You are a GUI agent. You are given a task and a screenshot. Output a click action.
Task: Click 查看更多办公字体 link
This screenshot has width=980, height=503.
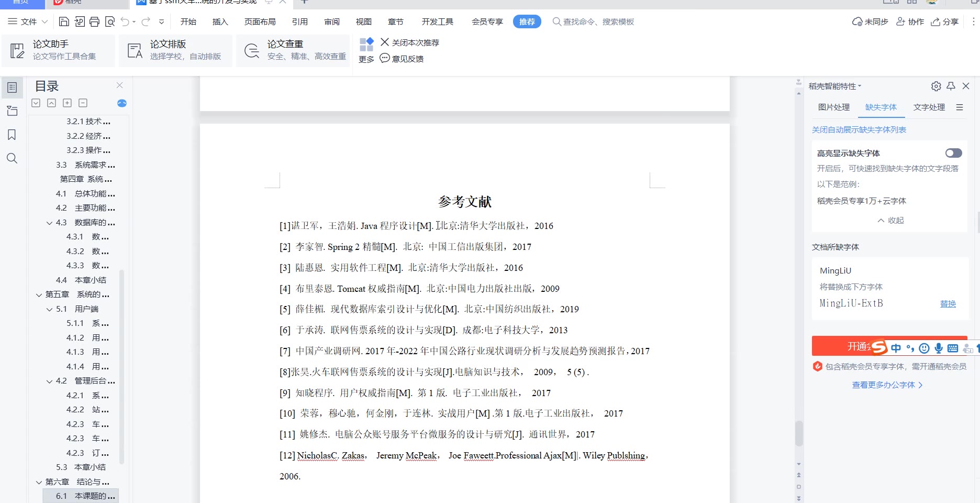coord(887,385)
